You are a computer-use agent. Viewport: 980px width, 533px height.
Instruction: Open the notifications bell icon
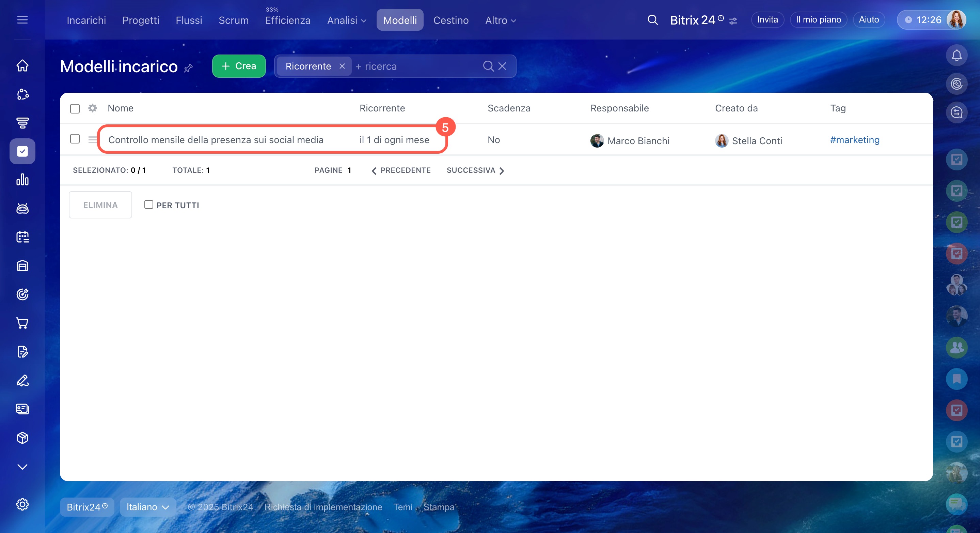956,56
